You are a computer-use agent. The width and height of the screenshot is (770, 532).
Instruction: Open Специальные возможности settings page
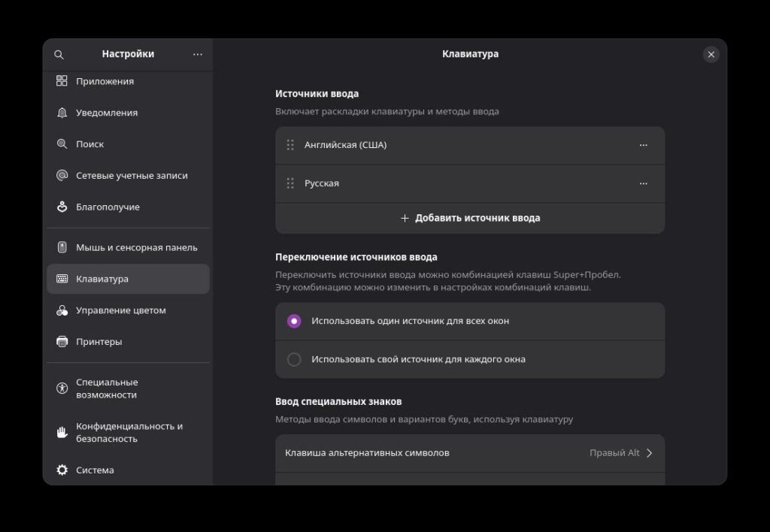coord(107,388)
